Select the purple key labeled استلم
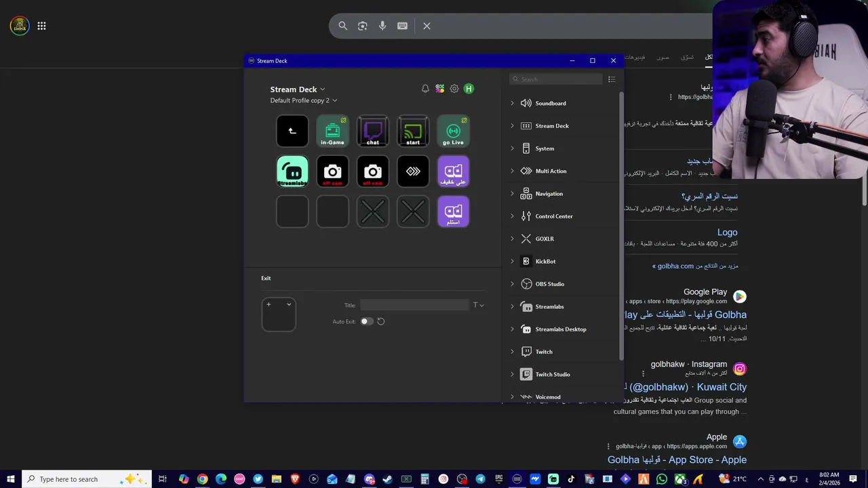Screen dimensions: 868x488 click(453, 211)
